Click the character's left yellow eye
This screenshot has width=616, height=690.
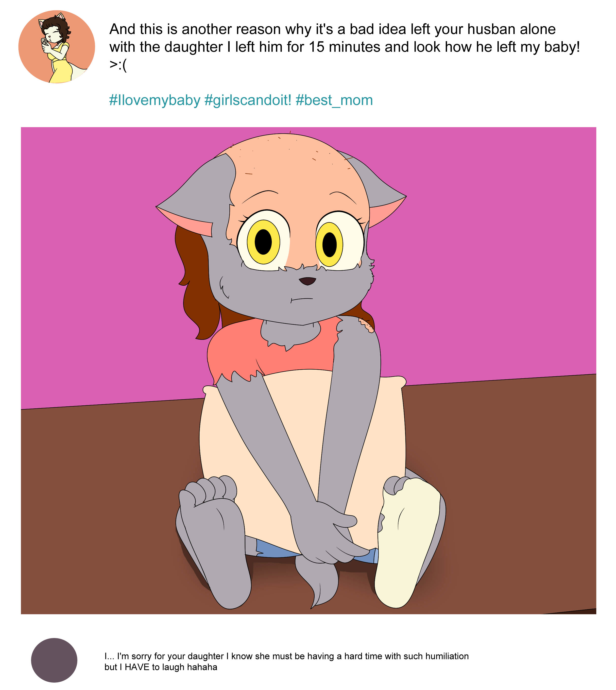click(x=263, y=242)
